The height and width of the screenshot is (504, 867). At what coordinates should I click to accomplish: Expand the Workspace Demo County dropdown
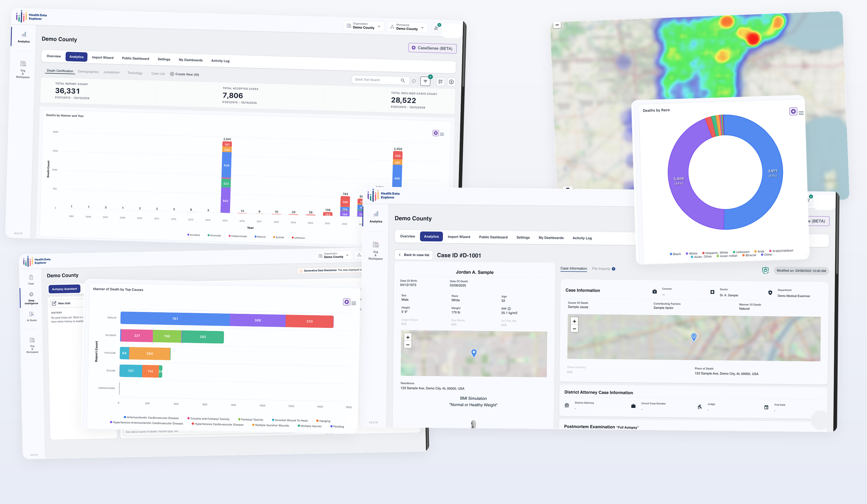click(407, 27)
